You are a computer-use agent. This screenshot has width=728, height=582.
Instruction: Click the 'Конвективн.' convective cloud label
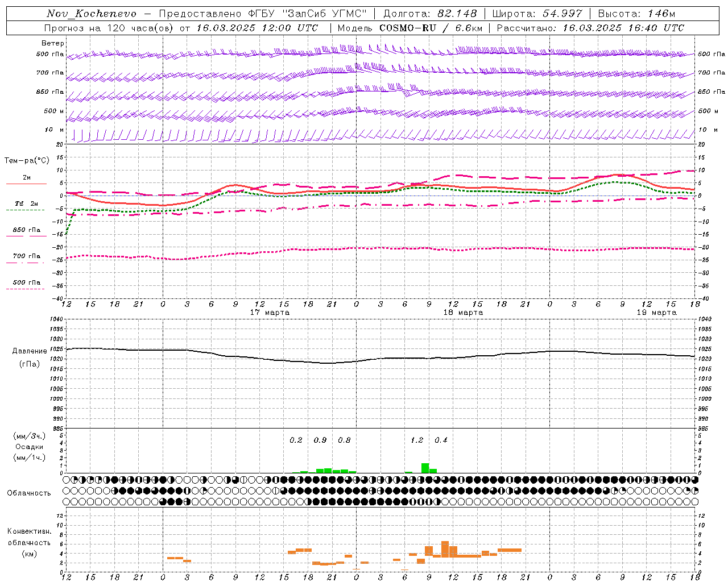click(29, 531)
